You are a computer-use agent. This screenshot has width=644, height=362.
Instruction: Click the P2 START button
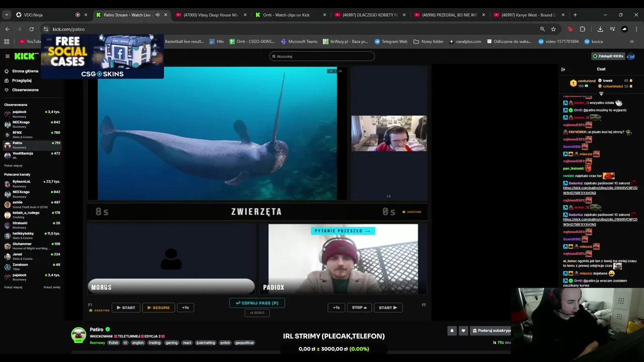click(388, 308)
